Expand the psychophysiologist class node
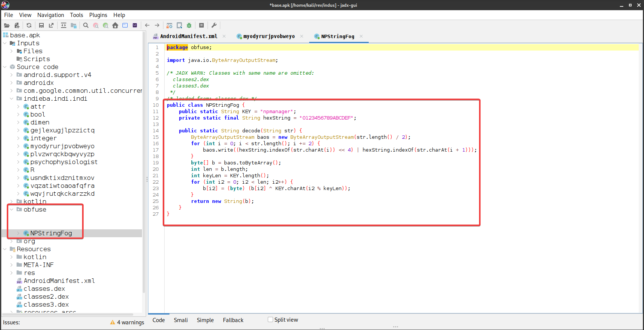 [x=18, y=162]
